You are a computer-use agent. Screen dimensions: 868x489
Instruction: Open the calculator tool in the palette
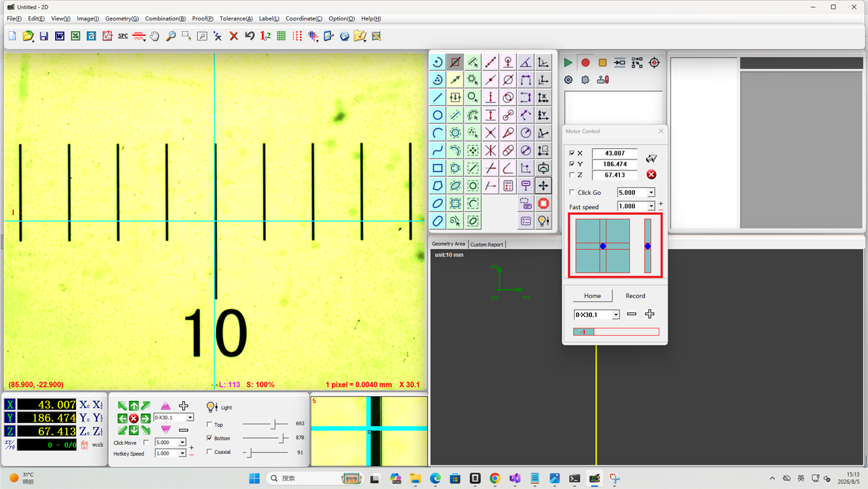point(508,186)
